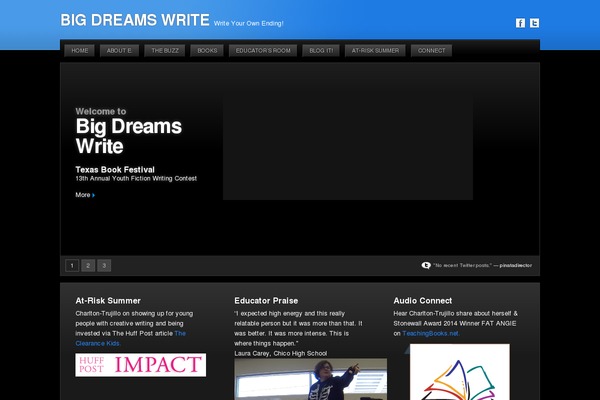Open the Twitter icon in the header
The height and width of the screenshot is (400, 600).
click(534, 23)
